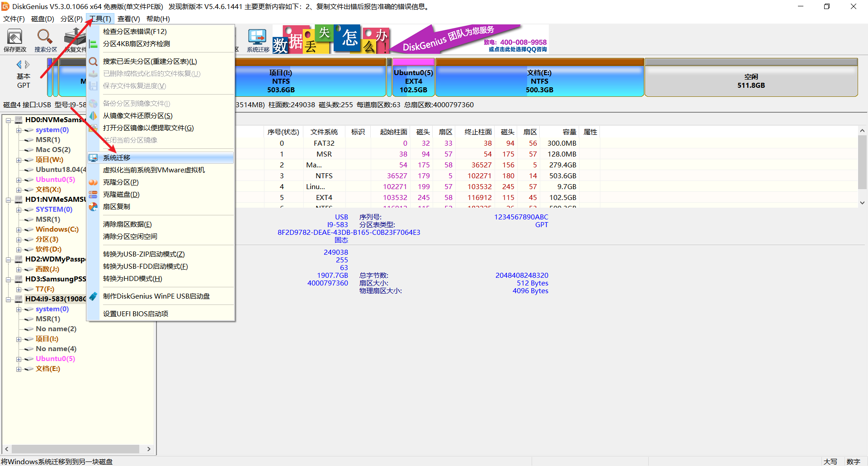Click the 搜索分区 magnifier toolbar icon
868x466 pixels.
click(x=46, y=40)
